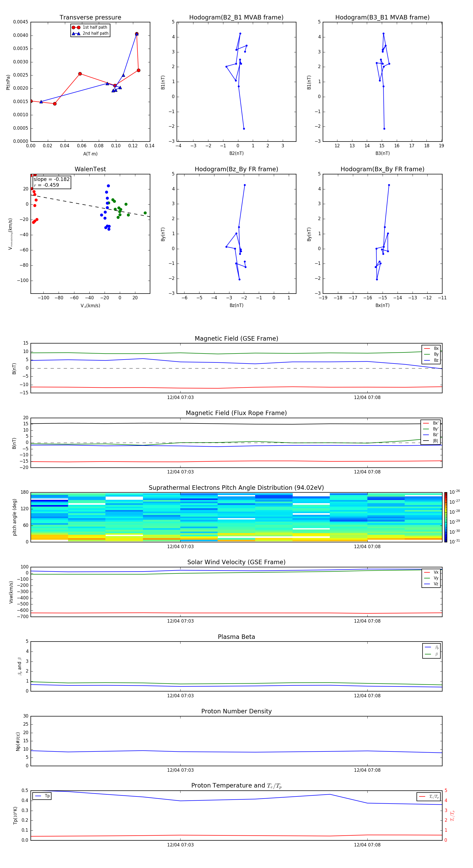Click the "Hodogram(B2_B1 MVAB frame)" title
Image resolution: width=473 pixels, height=868 pixels.
[236, 18]
